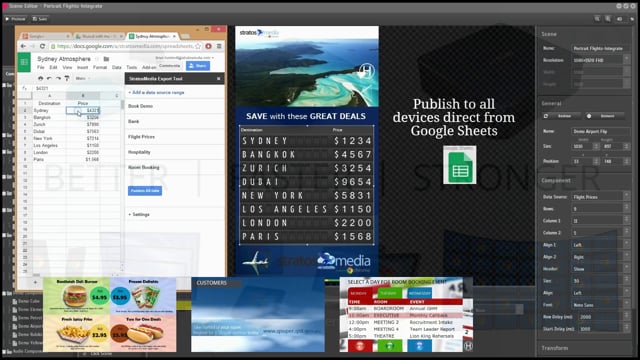Bookmark page with the star icon
The height and width of the screenshot is (360, 640).
click(x=198, y=46)
